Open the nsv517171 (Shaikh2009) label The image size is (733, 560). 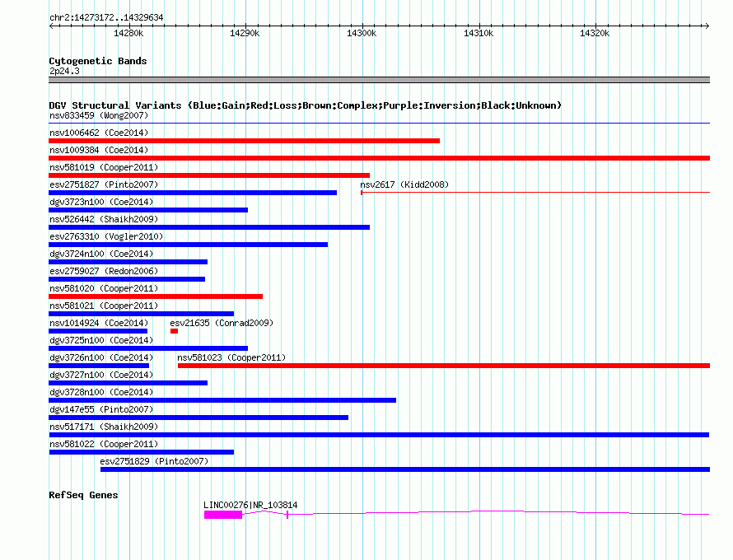point(104,427)
